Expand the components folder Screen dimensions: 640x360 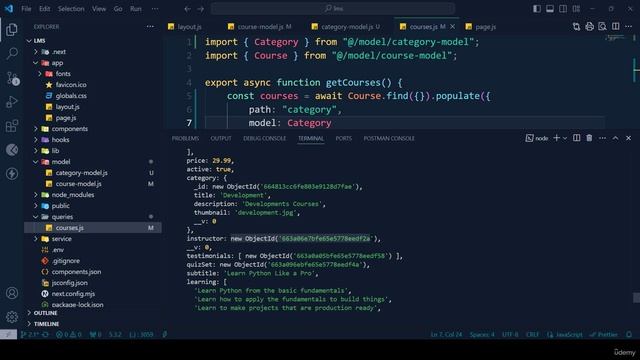pos(36,129)
